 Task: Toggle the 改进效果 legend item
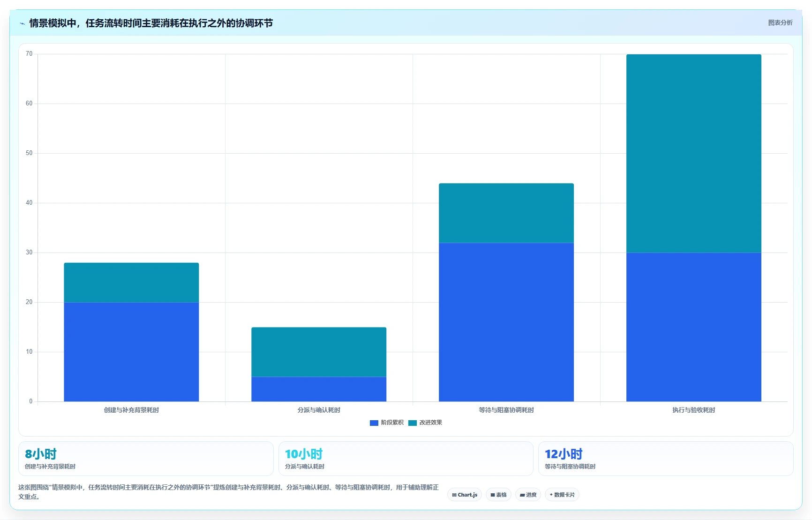click(425, 423)
